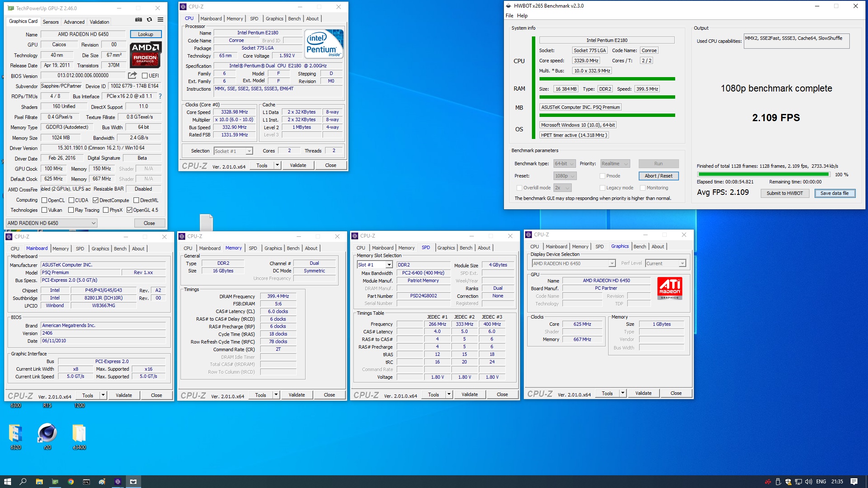Select the e3400 desktop folder
This screenshot has height=488, width=868.
pyautogui.click(x=79, y=437)
